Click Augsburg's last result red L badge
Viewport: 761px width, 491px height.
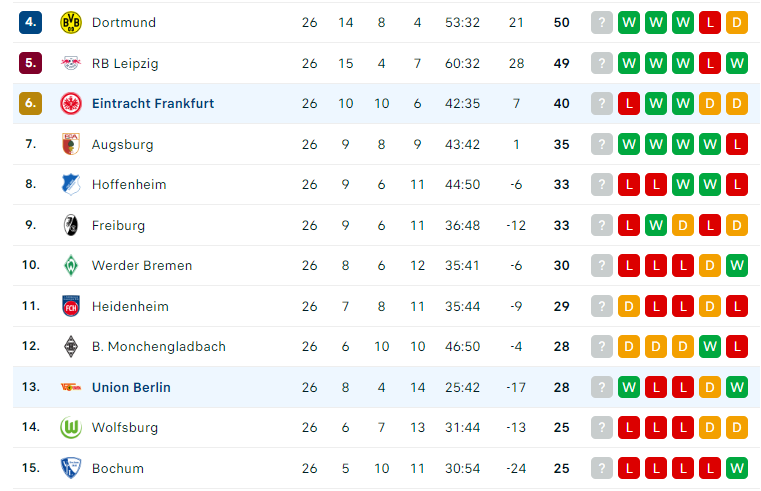[737, 144]
